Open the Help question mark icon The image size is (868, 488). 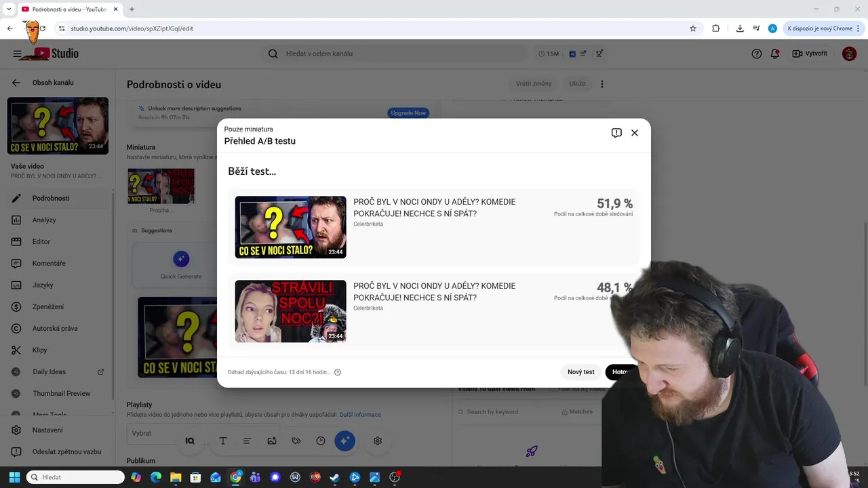757,54
